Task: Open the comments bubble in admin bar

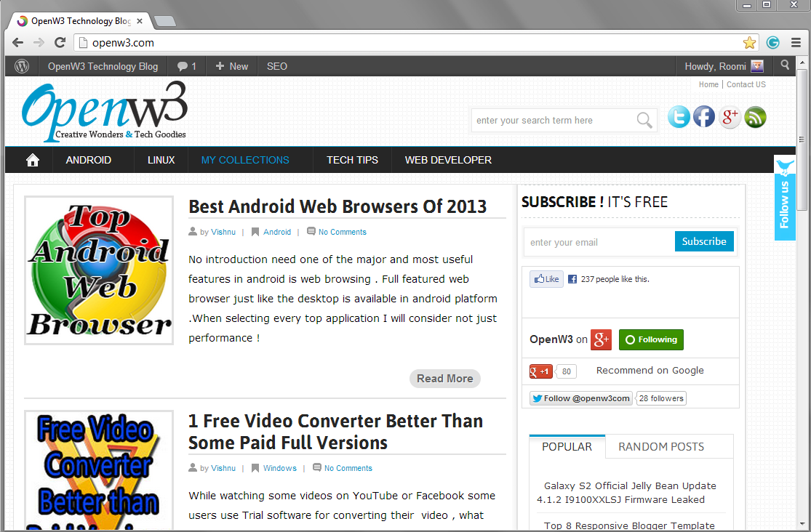Action: [187, 66]
